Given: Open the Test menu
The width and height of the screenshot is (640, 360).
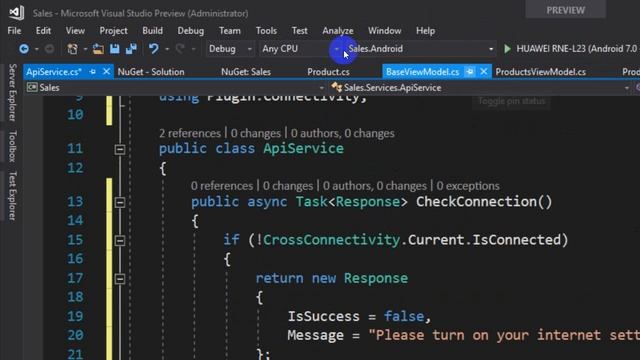Looking at the screenshot, I should tap(300, 31).
